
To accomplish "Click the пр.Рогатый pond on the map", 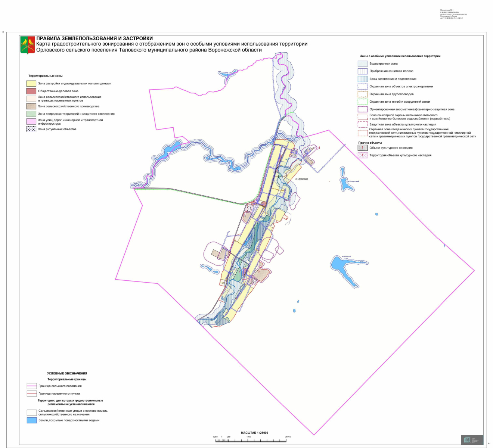I will tap(342, 266).
